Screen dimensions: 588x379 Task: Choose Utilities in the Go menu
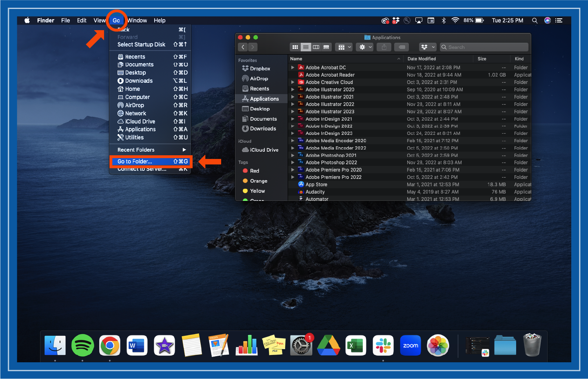(150, 138)
